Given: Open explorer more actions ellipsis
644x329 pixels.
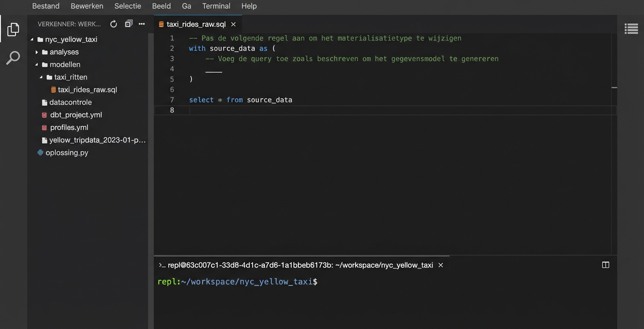Looking at the screenshot, I should click(142, 24).
